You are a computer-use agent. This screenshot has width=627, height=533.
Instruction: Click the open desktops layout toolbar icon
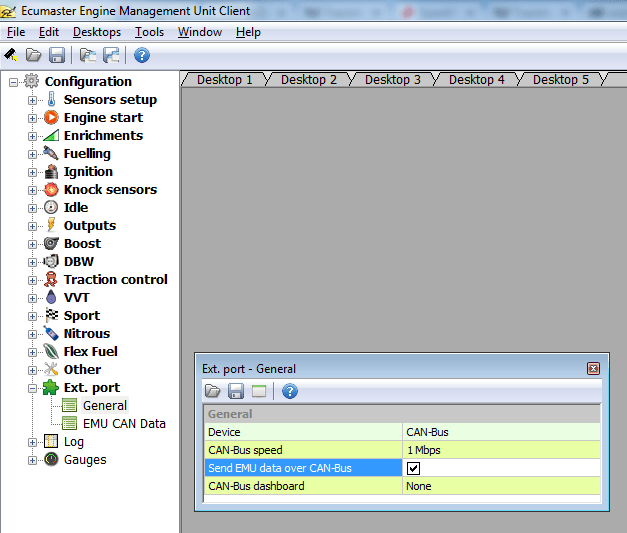click(x=88, y=55)
